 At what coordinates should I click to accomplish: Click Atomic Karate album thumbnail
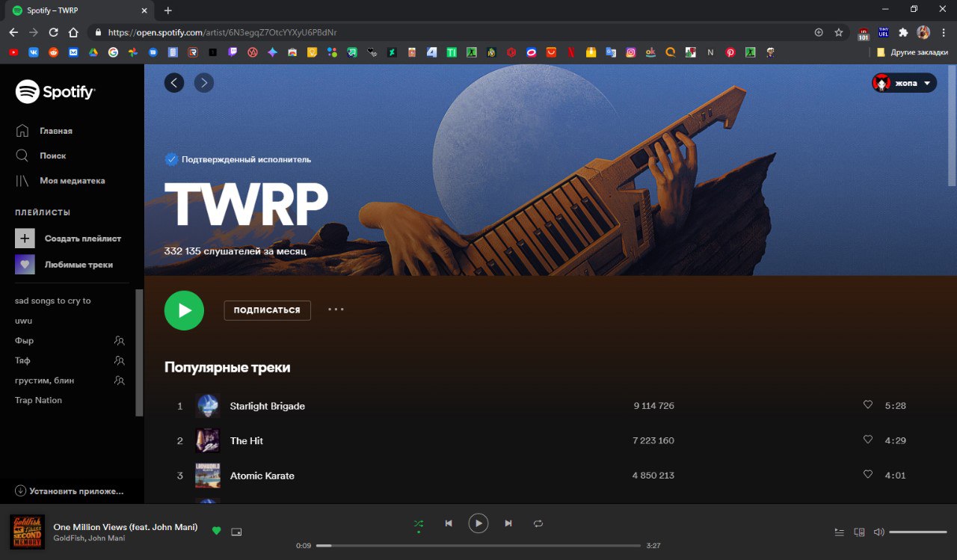pos(208,476)
